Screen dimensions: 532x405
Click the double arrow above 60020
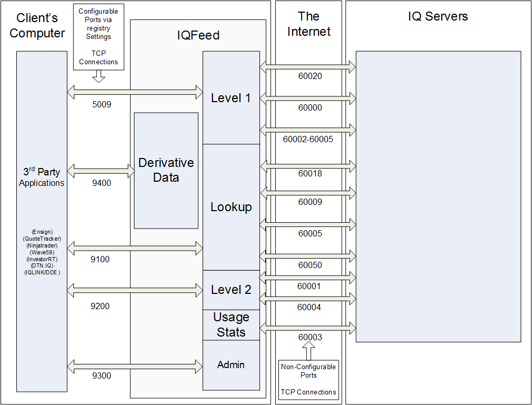(x=308, y=67)
